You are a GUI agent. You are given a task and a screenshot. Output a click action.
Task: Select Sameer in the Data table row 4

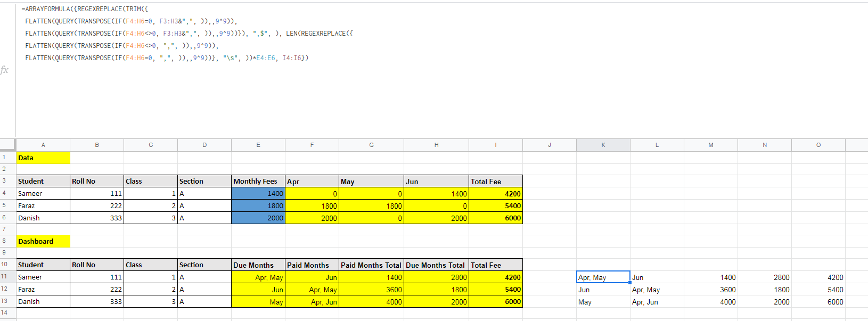[x=43, y=194]
